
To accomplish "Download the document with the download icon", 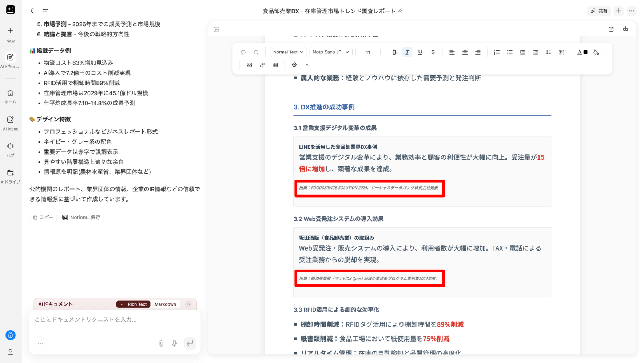I will (x=625, y=29).
